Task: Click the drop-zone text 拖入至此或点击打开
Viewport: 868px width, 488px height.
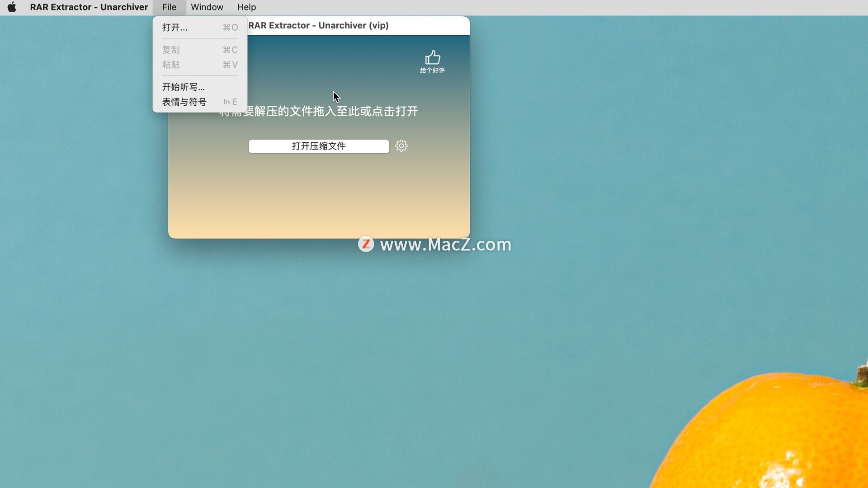Action: pyautogui.click(x=365, y=111)
